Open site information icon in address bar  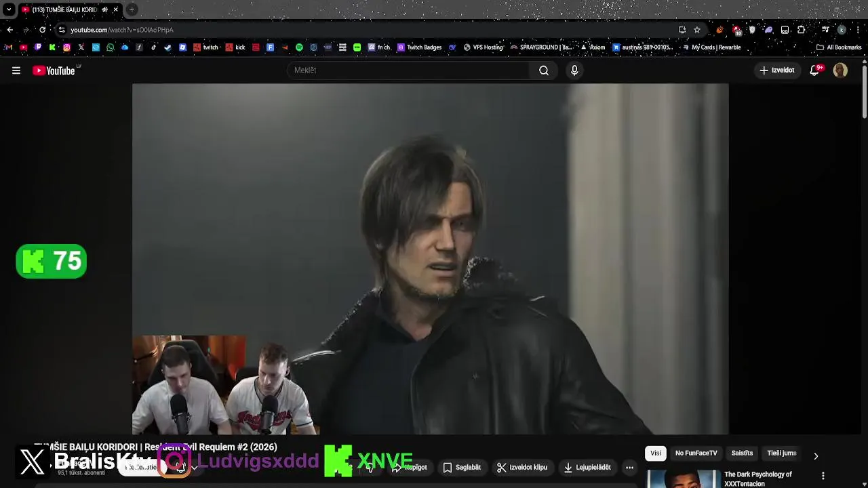[62, 30]
